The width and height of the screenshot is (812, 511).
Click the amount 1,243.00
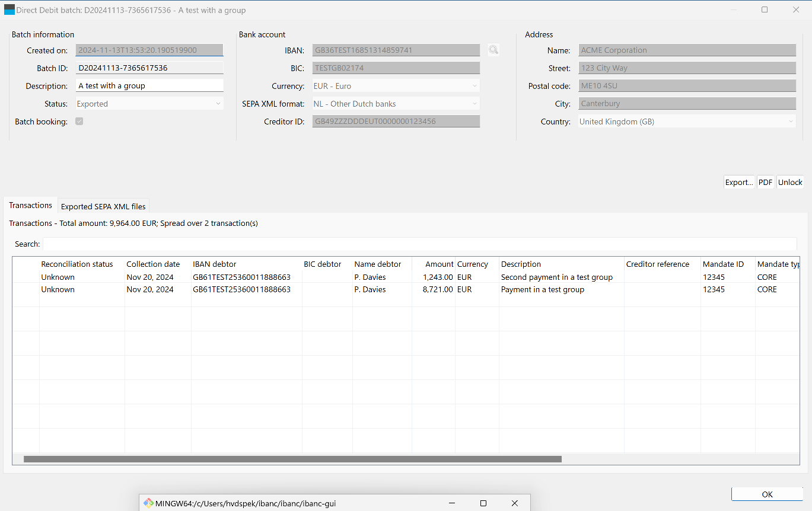[x=438, y=277]
